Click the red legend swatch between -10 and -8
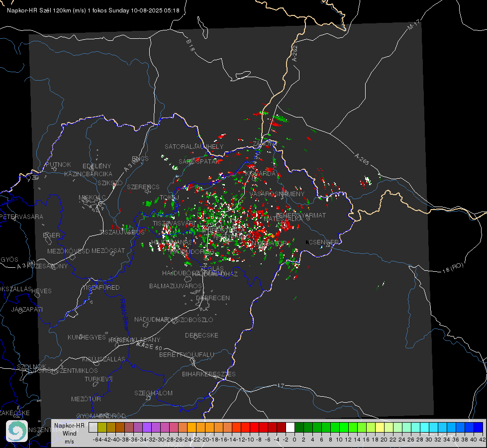Viewport: 487px width, 448px height. 254,427
